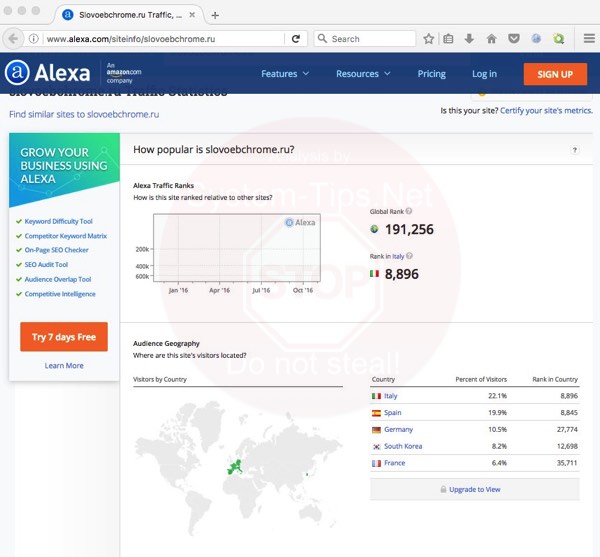Click the browser back arrow button

click(x=13, y=39)
